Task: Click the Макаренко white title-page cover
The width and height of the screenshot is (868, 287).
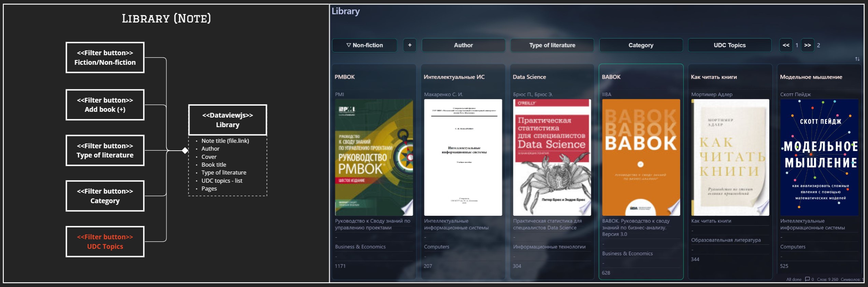Action: click(x=463, y=157)
